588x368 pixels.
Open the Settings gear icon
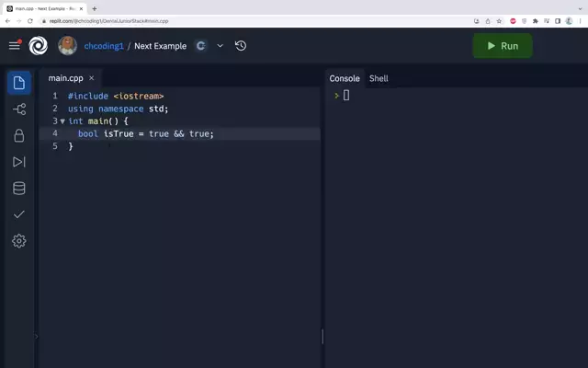[x=19, y=241]
